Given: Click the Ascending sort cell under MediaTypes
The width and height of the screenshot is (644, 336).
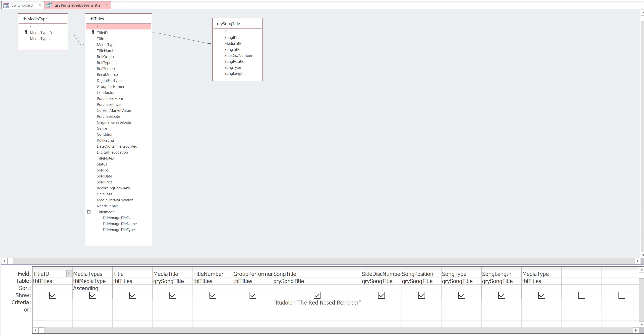Looking at the screenshot, I should click(x=86, y=288).
